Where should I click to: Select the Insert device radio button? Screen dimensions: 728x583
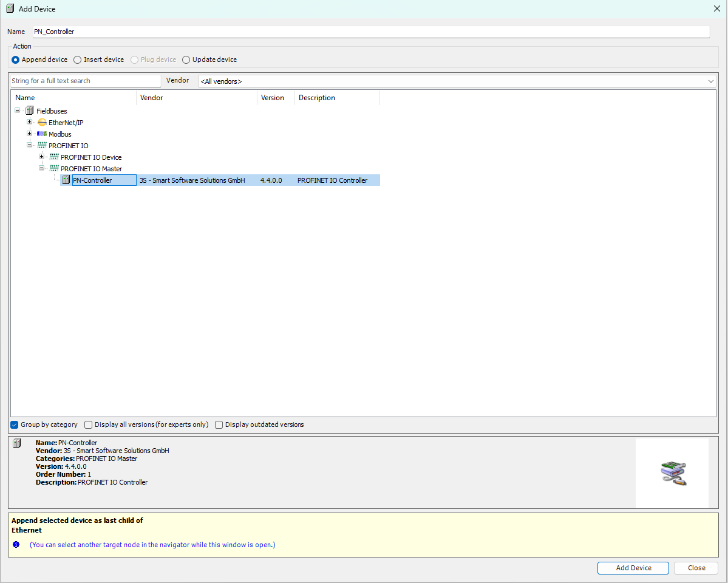(x=77, y=60)
